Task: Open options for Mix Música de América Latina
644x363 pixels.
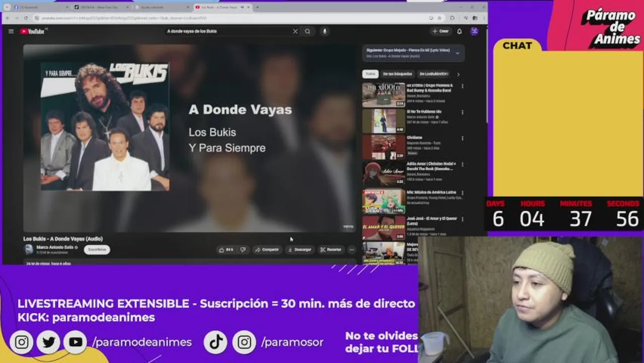Action: pyautogui.click(x=463, y=193)
